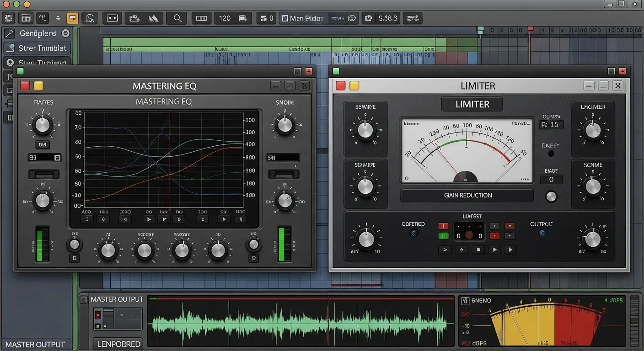Click the band button 6 under TIO in EQ

tap(179, 219)
